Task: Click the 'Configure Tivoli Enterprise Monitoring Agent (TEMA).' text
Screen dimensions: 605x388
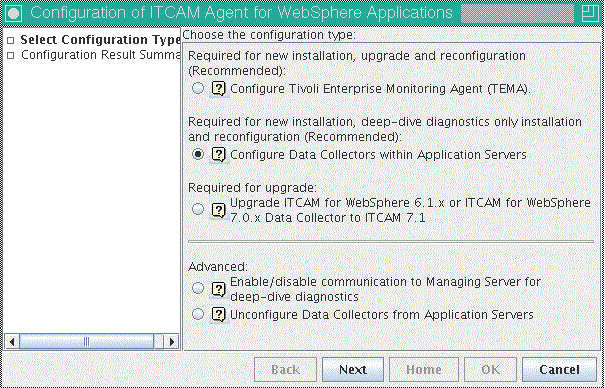Action: coord(380,89)
